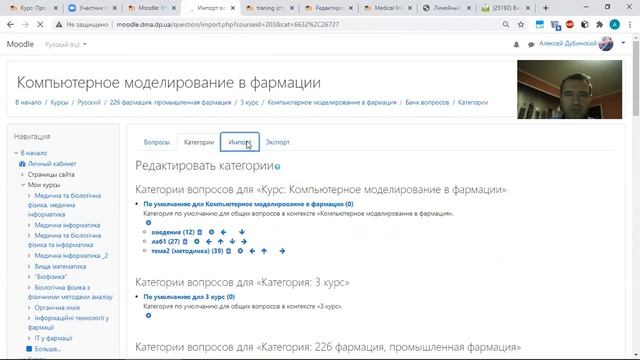Expand ІТ у фармації course node
640x360 pixels.
coord(29,338)
